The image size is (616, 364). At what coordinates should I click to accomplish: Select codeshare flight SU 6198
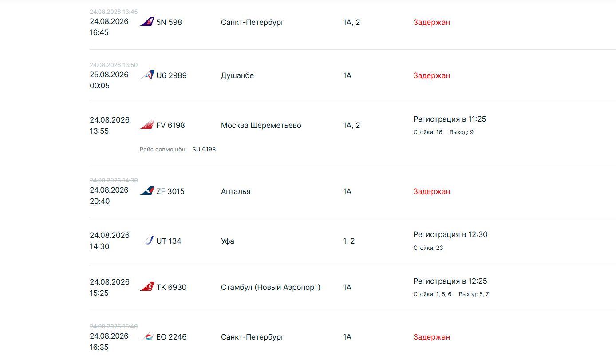204,150
